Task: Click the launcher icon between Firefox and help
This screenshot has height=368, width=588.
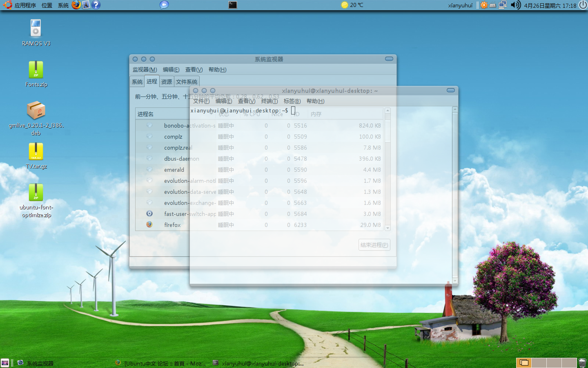Action: [86, 5]
